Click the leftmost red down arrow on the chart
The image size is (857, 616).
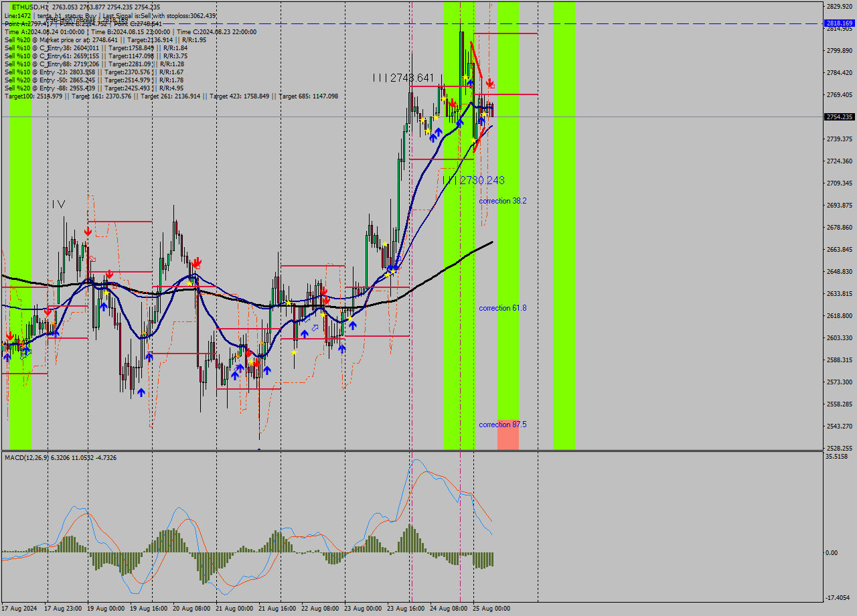pos(10,335)
